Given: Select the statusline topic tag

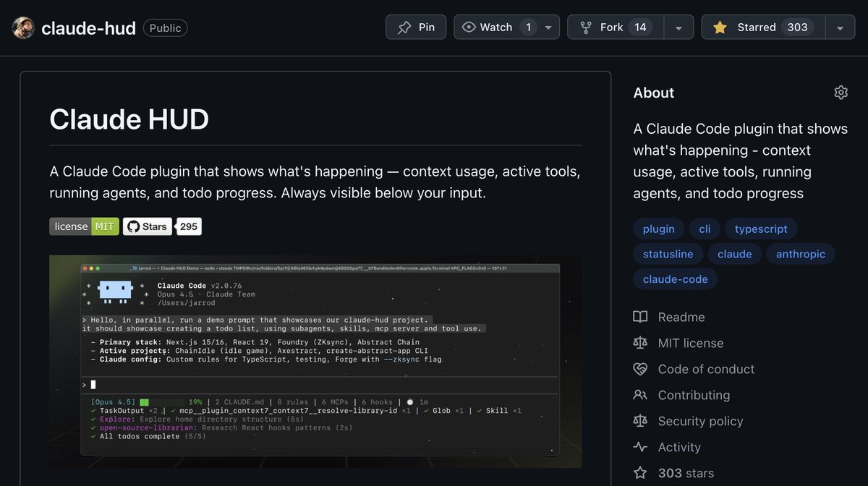Looking at the screenshot, I should (x=668, y=254).
